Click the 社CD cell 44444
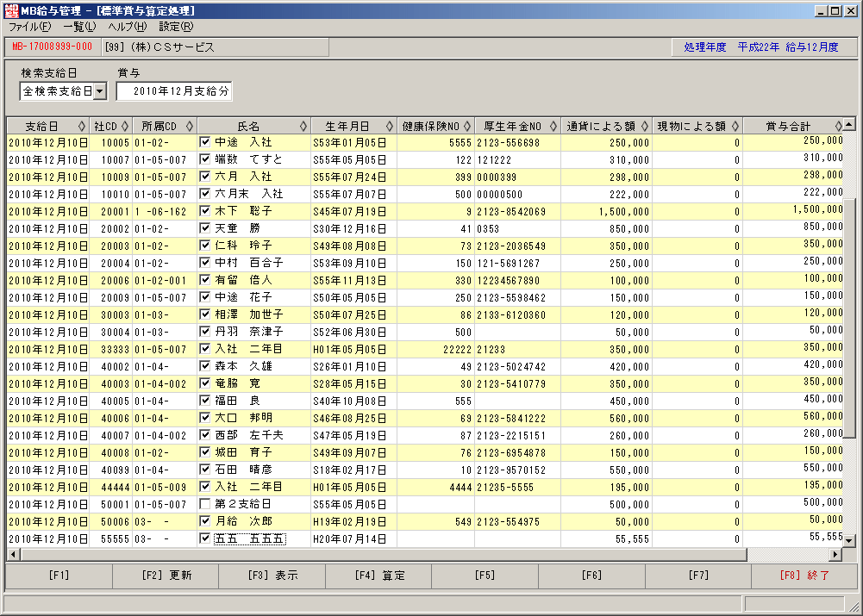 tap(110, 488)
